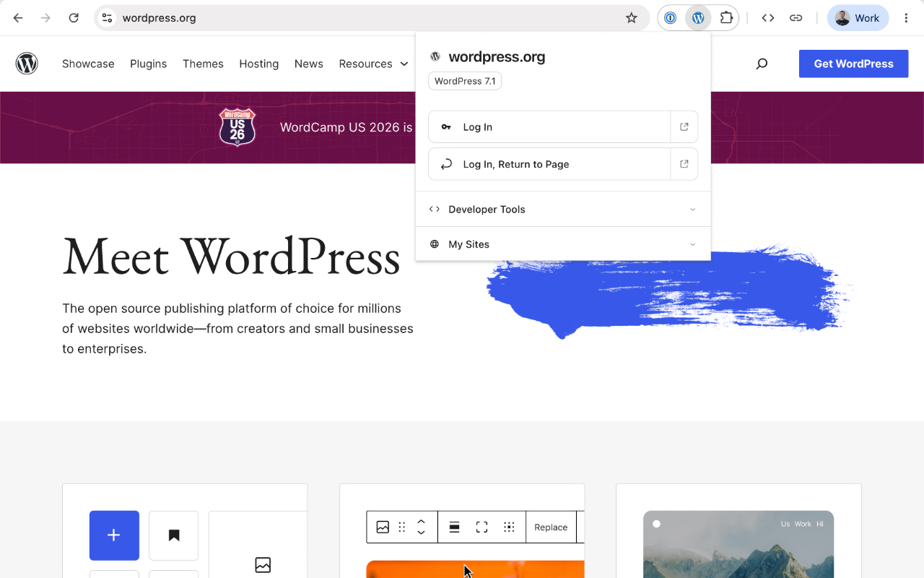
Task: Go to the Plugins page
Action: (149, 64)
